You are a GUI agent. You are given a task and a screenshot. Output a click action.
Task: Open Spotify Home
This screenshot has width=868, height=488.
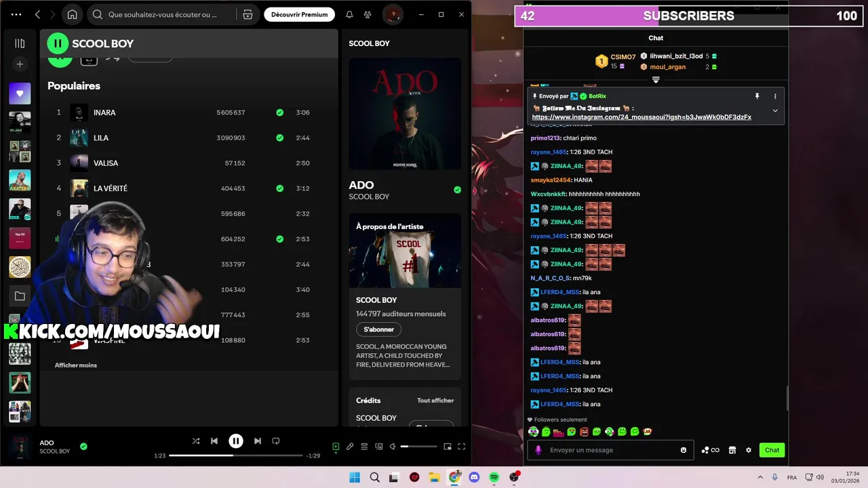[73, 14]
